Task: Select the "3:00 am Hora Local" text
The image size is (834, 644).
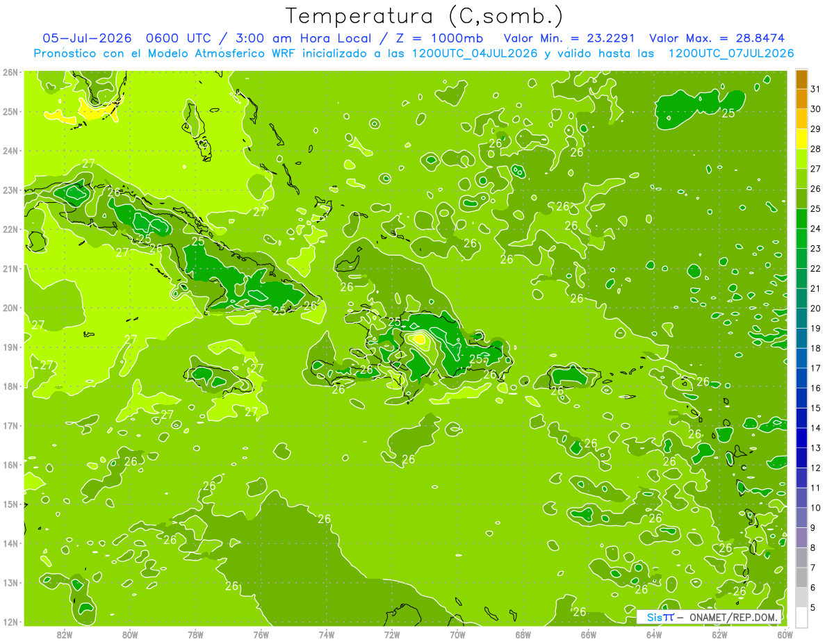Action: pyautogui.click(x=302, y=38)
